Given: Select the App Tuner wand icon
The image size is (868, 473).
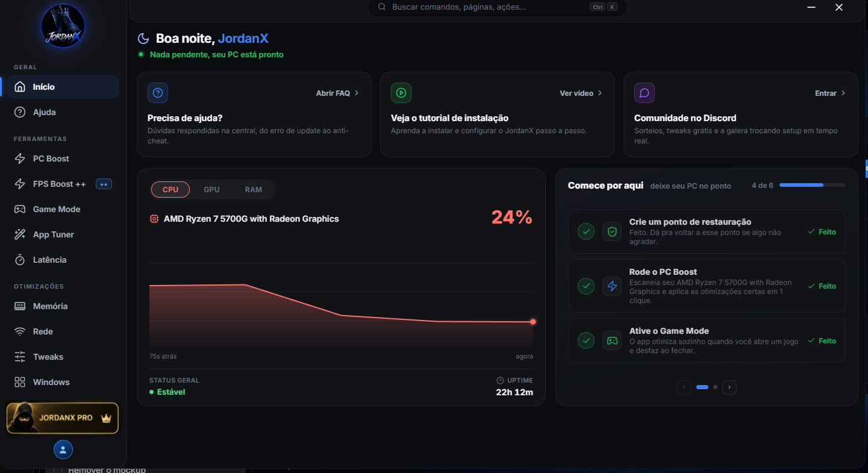Looking at the screenshot, I should [x=20, y=234].
